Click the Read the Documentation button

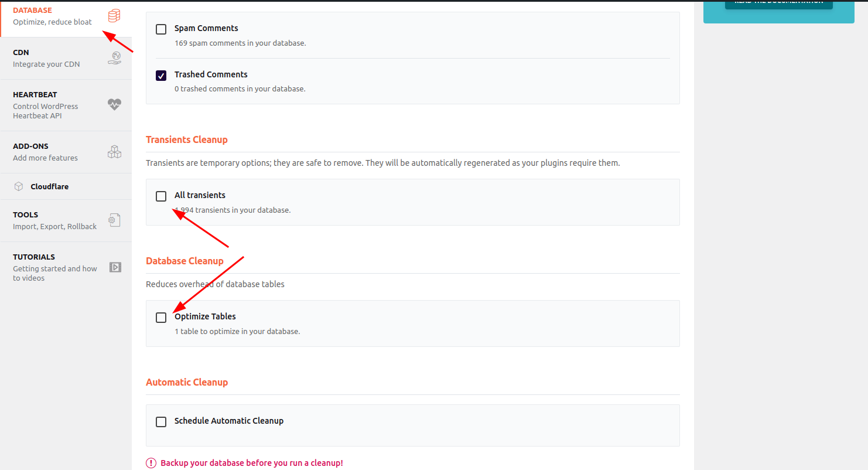pos(778,3)
